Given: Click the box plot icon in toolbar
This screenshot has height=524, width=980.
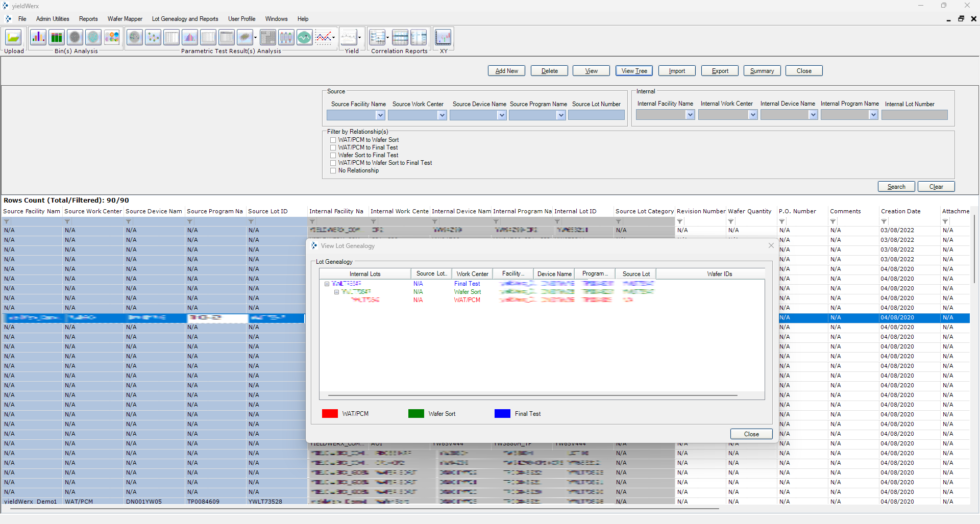Looking at the screenshot, I should click(286, 38).
